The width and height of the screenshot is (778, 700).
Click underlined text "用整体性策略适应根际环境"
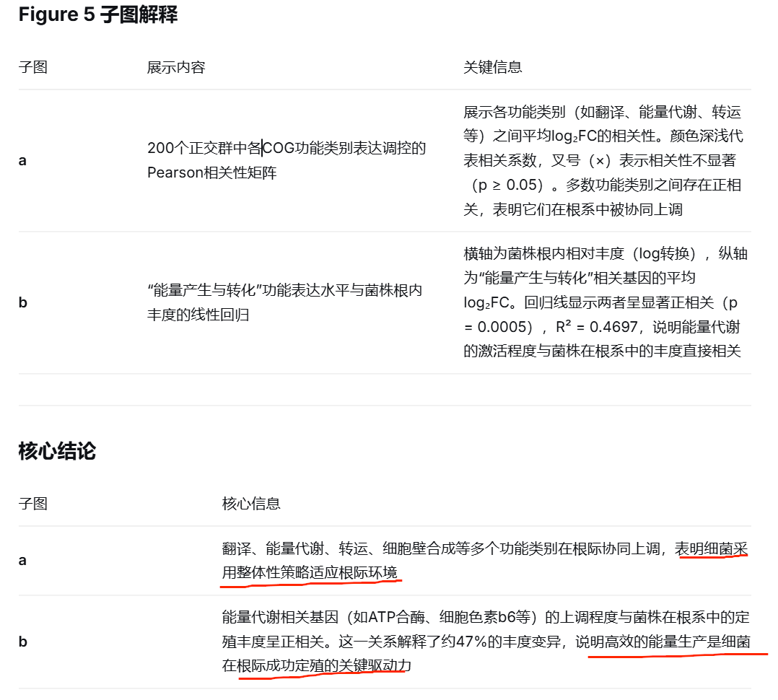pos(310,573)
